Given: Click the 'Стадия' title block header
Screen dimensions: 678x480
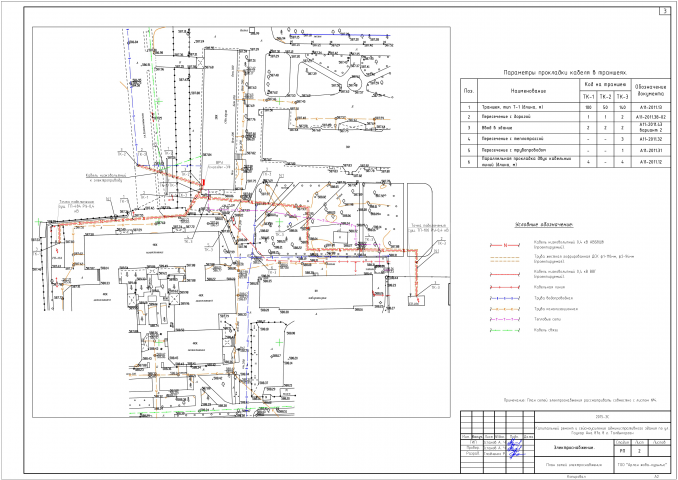Looking at the screenshot, I should pyautogui.click(x=621, y=443).
